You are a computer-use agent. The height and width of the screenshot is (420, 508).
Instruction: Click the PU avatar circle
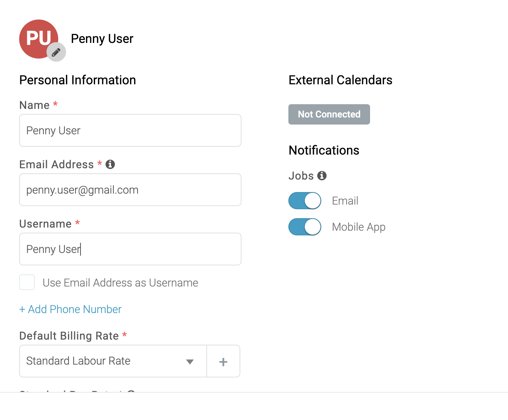39,39
